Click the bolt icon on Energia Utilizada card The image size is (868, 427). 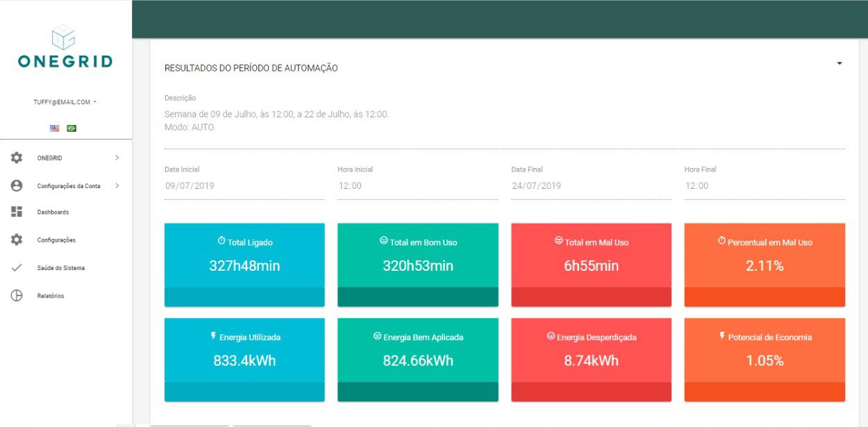point(214,335)
